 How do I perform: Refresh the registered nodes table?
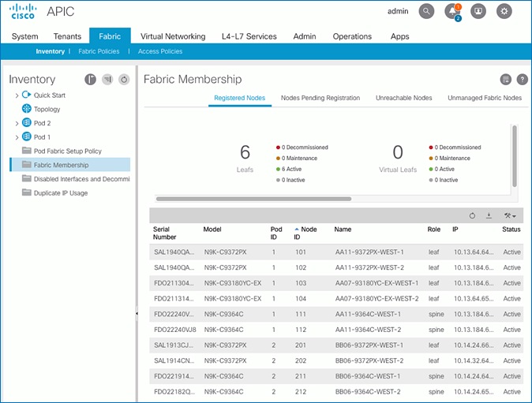tap(472, 215)
